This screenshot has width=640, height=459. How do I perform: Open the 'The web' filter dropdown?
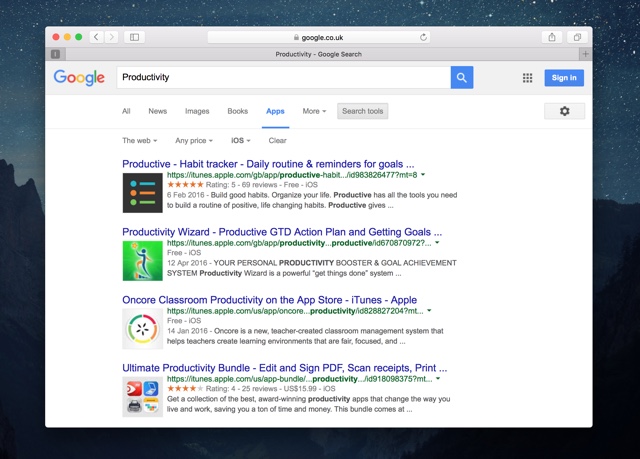pos(140,140)
